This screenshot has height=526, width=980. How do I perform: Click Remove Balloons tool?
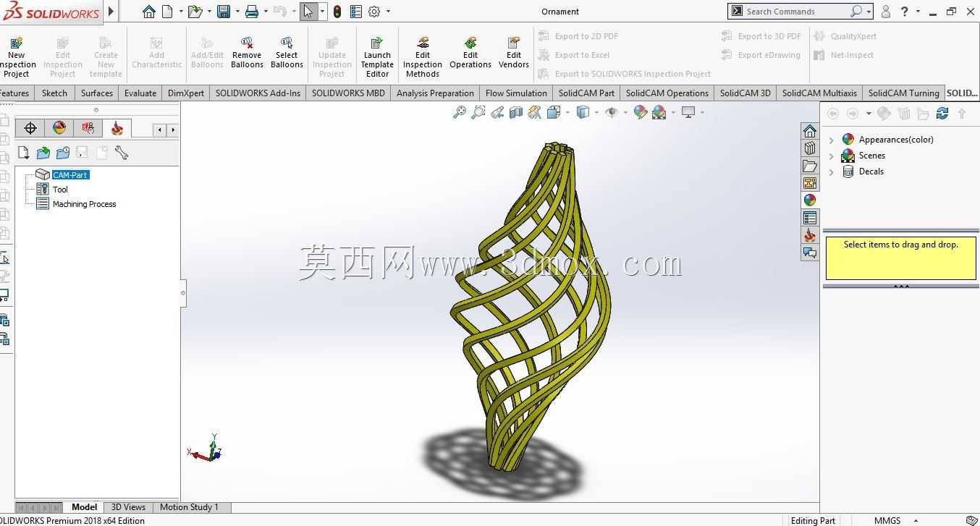pyautogui.click(x=247, y=53)
